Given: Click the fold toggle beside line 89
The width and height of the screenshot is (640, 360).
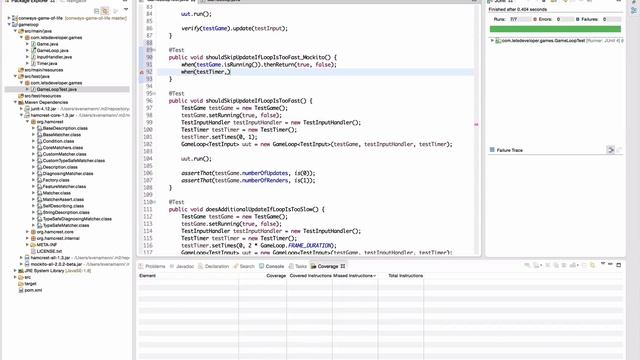Looking at the screenshot, I should click(x=154, y=50).
